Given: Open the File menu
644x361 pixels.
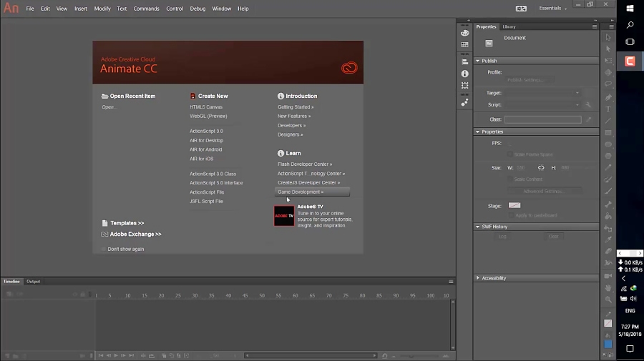Looking at the screenshot, I should click(30, 9).
